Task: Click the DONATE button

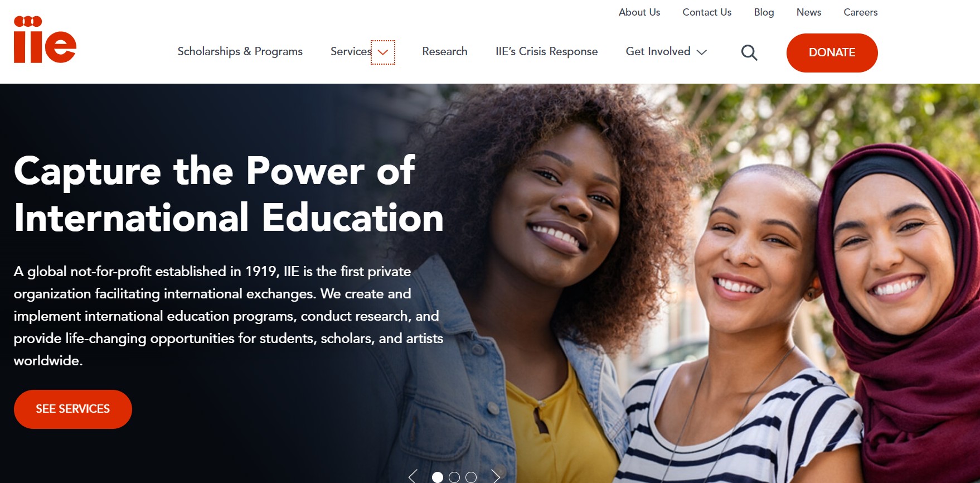Action: pos(832,52)
